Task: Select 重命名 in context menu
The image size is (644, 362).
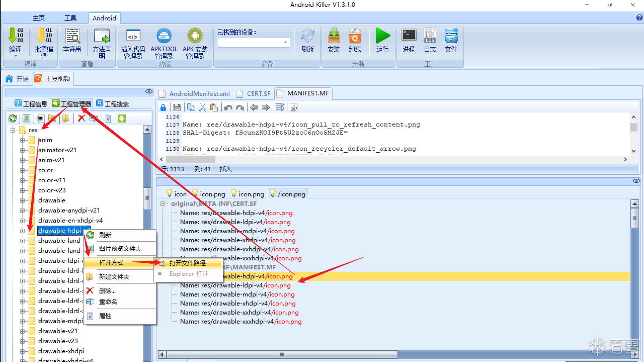Action: click(x=120, y=302)
